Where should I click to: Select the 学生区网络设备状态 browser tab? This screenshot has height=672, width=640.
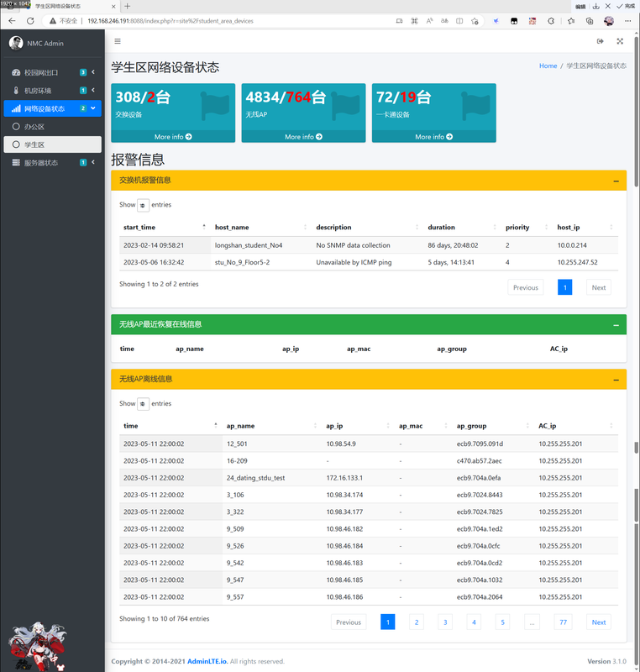71,7
